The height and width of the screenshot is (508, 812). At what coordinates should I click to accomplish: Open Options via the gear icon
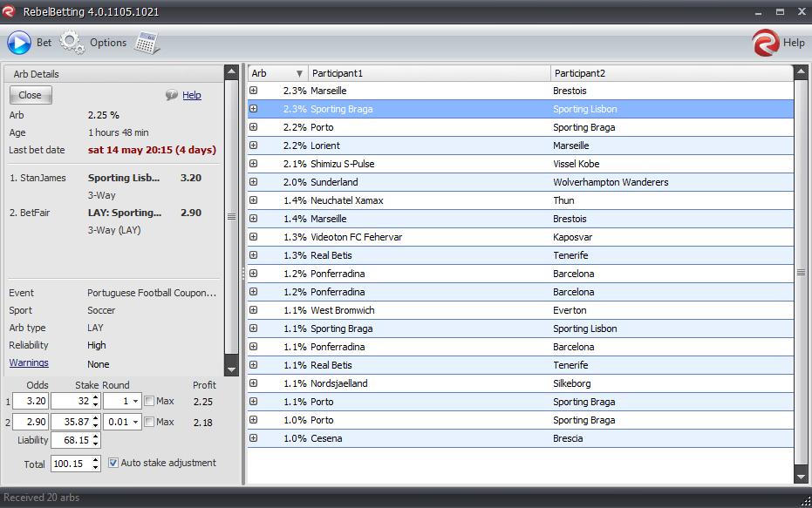72,43
